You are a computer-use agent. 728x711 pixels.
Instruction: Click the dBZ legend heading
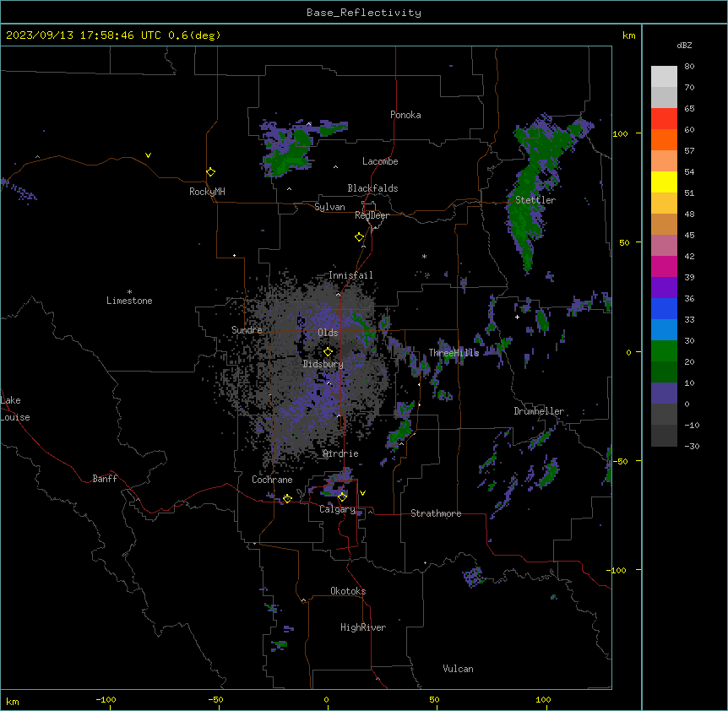684,46
